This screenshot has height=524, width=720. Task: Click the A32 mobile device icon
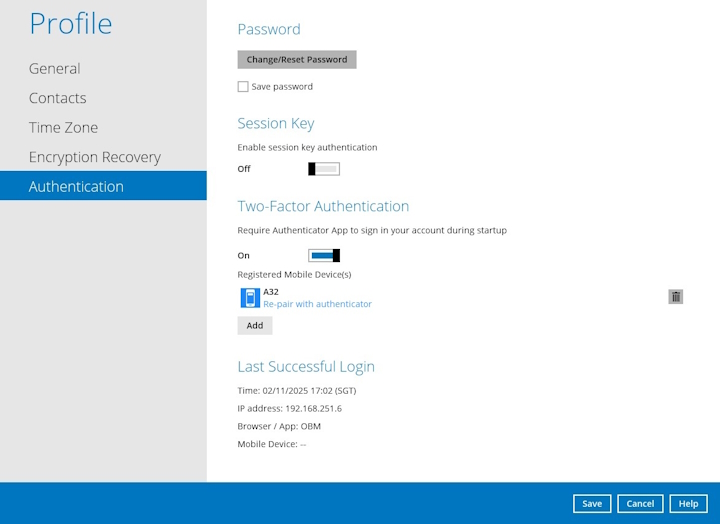point(250,298)
